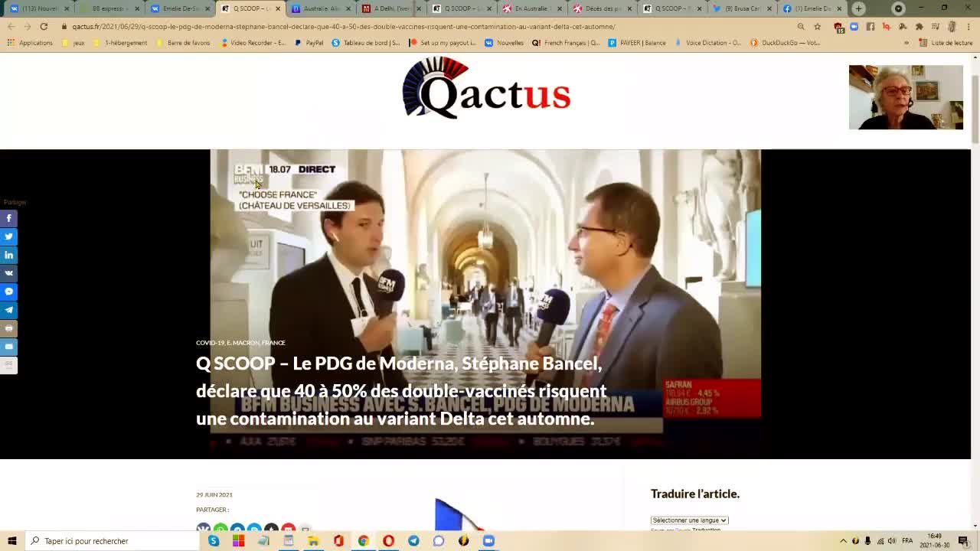Click the Q SCOOP article headline
980x551 pixels.
[402, 391]
